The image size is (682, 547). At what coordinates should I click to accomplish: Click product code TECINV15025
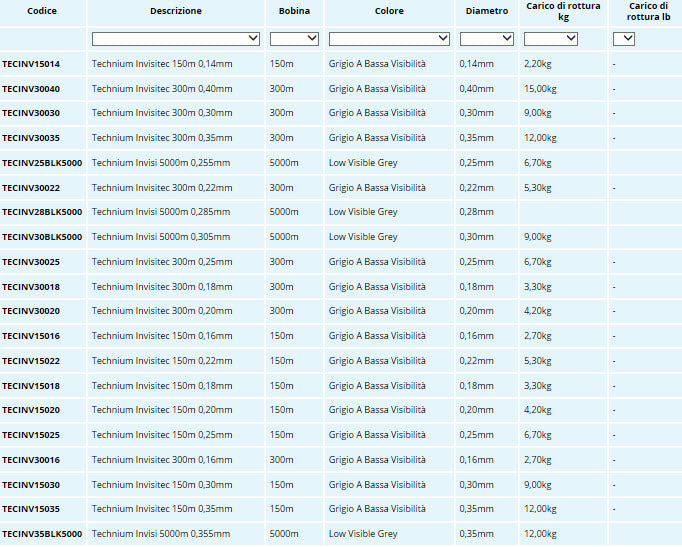click(31, 435)
